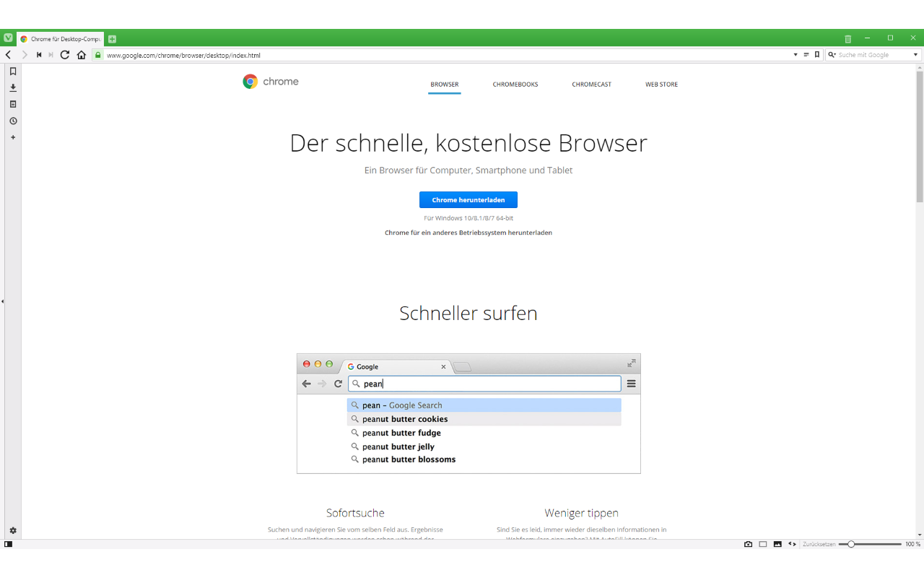The height and width of the screenshot is (578, 924).
Task: Open the closed tabs trash can
Action: [x=848, y=39]
